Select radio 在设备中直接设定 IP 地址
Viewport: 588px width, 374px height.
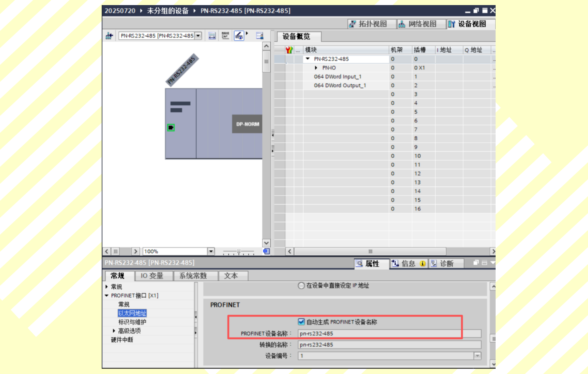point(301,285)
